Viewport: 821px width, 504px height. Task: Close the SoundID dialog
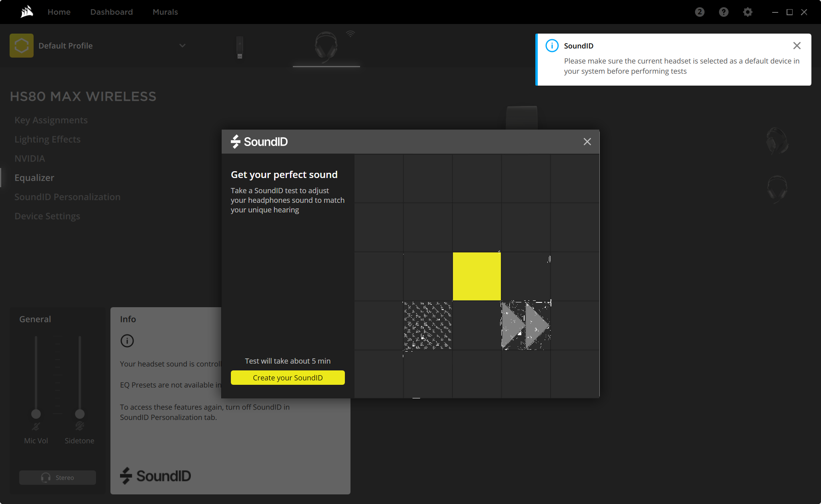[587, 142]
